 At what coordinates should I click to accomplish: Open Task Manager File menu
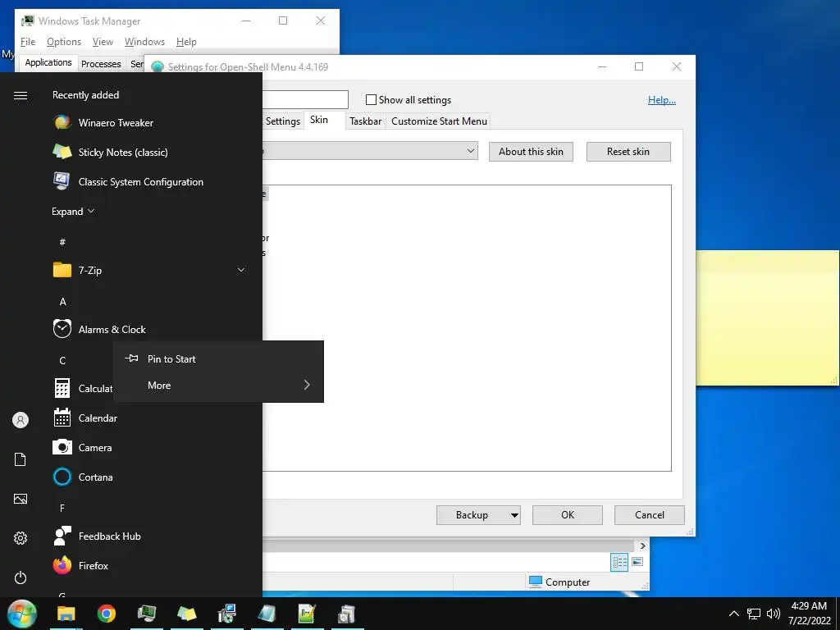pyautogui.click(x=28, y=42)
